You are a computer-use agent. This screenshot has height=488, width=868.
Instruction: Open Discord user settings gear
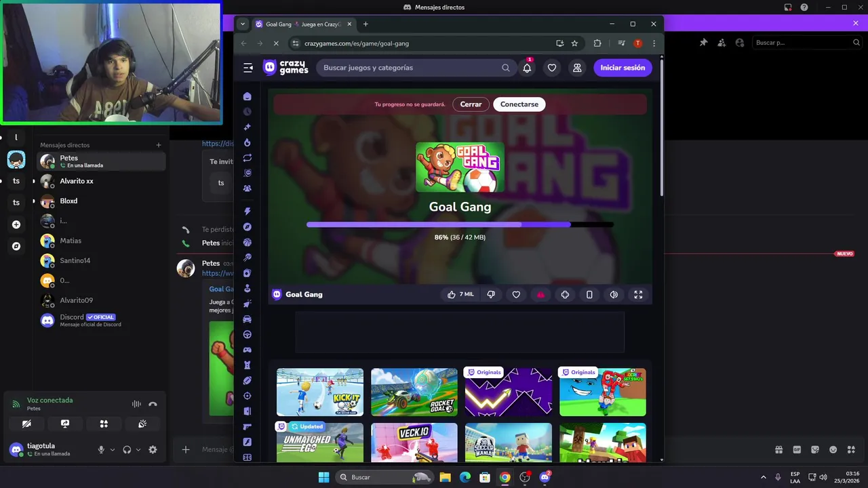tap(153, 449)
